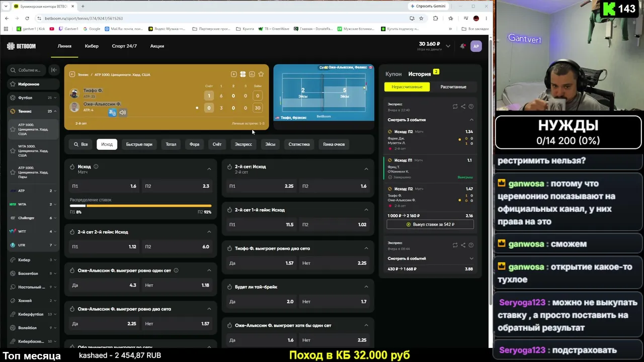Open the AP profile avatar menu
Viewport: 644px width, 362px height.
(x=476, y=46)
